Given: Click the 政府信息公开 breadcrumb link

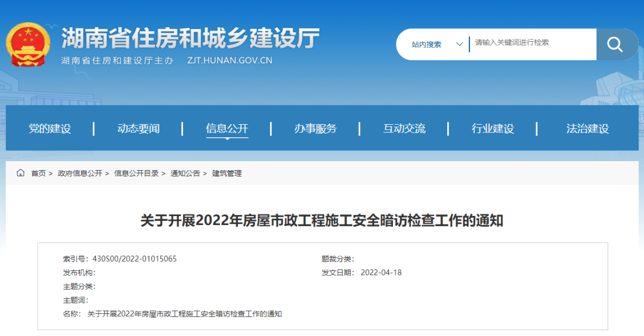Looking at the screenshot, I should click(x=80, y=173).
